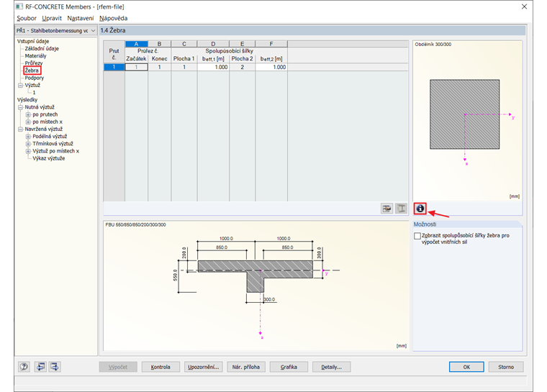Click the beff,2 value cell

point(271,67)
